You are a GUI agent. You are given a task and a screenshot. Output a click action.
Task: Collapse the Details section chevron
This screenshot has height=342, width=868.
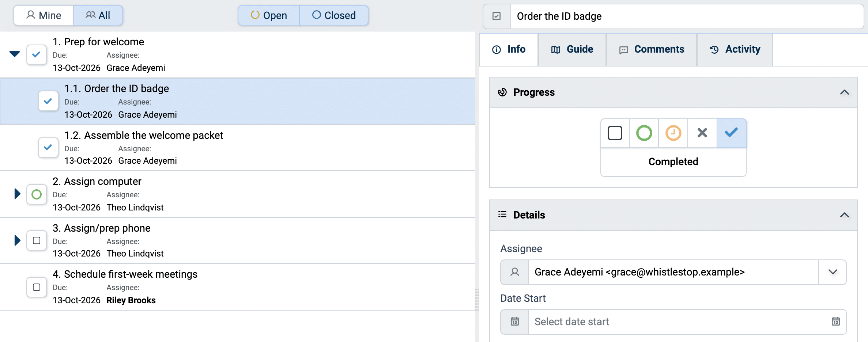coord(844,215)
